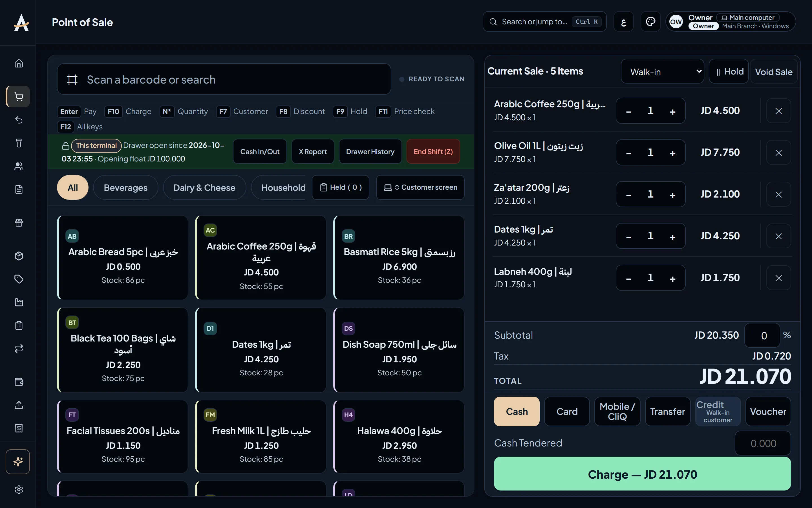The width and height of the screenshot is (812, 508).
Task: Open the owner account menu
Action: pos(731,21)
